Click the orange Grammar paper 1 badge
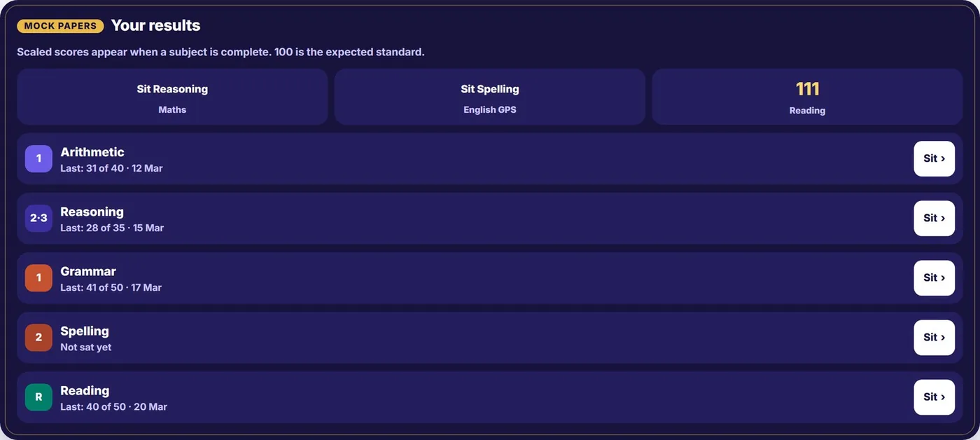The height and width of the screenshot is (440, 980). (x=38, y=277)
